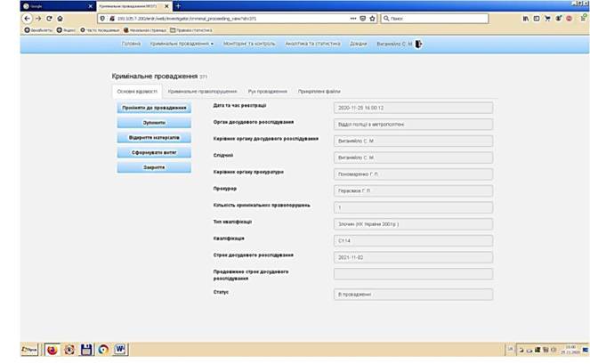Open Моніторинг та контроль menu item
This screenshot has width=590, height=364.
(x=249, y=44)
